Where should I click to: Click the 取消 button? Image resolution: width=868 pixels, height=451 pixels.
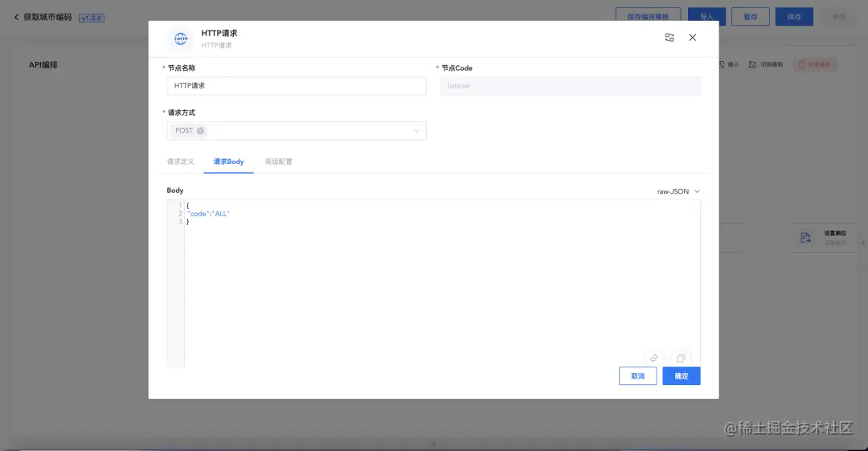click(x=637, y=375)
